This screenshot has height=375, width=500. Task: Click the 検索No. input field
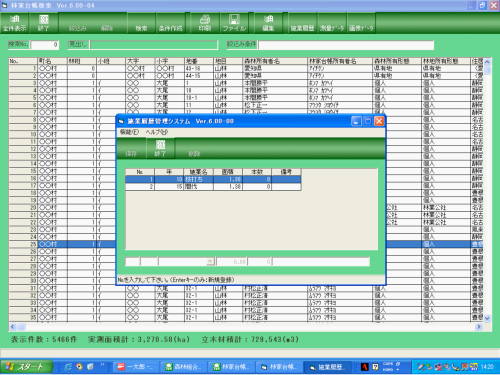pyautogui.click(x=45, y=45)
